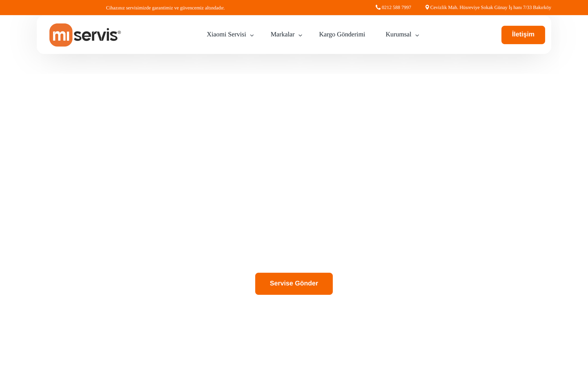Viewport: 588px width, 368px height.
Task: Open the Cevizlik Mah. address link
Action: point(490,7)
